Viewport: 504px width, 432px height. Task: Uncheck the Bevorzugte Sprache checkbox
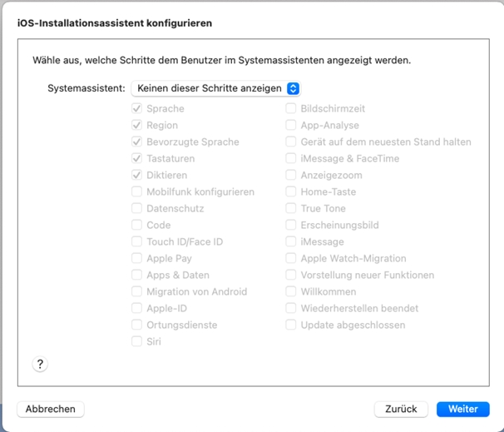coord(136,142)
